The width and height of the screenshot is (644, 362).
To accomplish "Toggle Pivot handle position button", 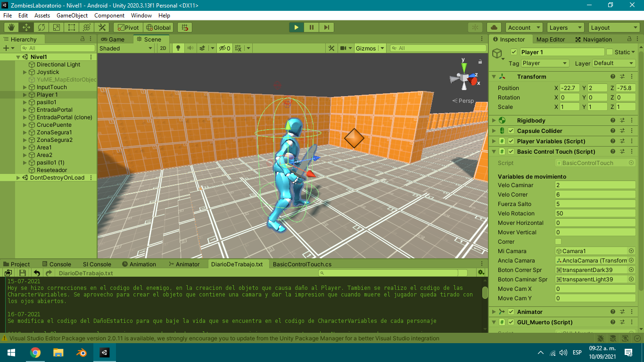I will tap(128, 27).
